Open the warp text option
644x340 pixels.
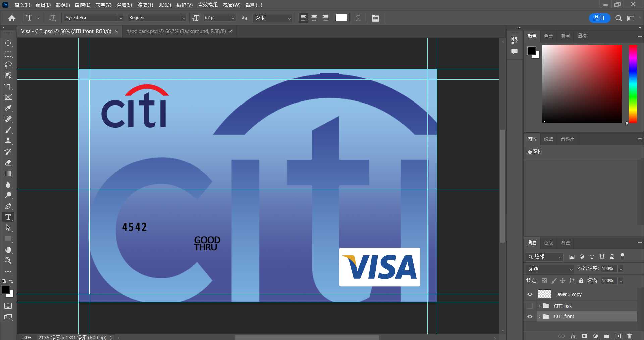click(x=358, y=18)
